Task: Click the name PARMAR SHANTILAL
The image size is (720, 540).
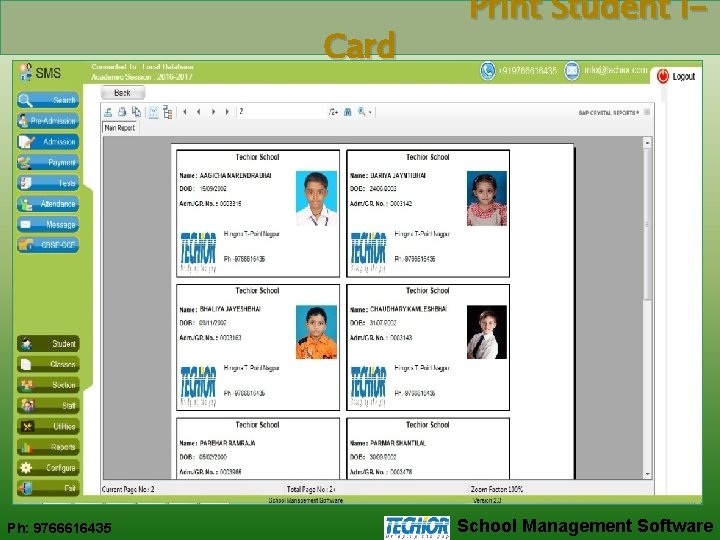Action: click(398, 443)
